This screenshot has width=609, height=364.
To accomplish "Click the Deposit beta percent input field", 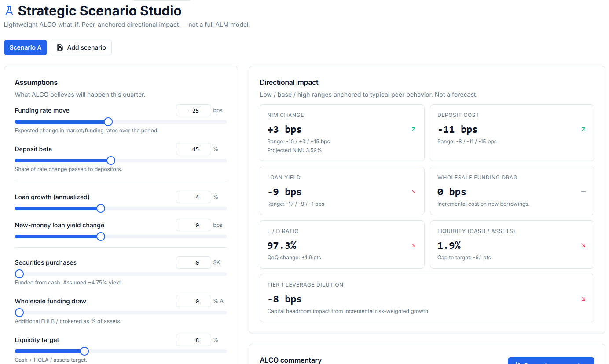I will pos(193,149).
